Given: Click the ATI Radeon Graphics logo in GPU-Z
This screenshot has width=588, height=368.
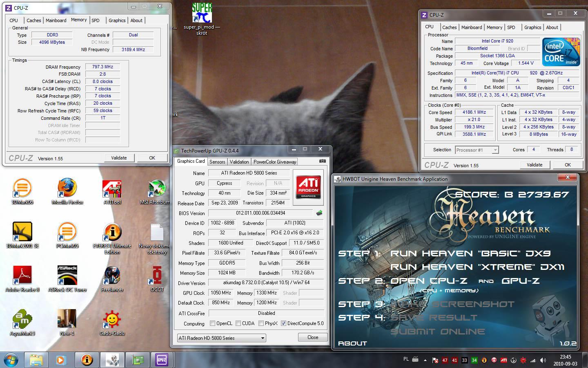Looking at the screenshot, I should 308,187.
